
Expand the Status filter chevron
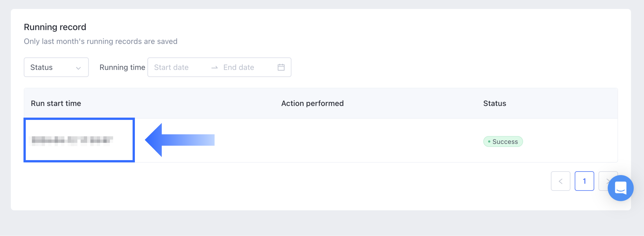click(x=78, y=68)
